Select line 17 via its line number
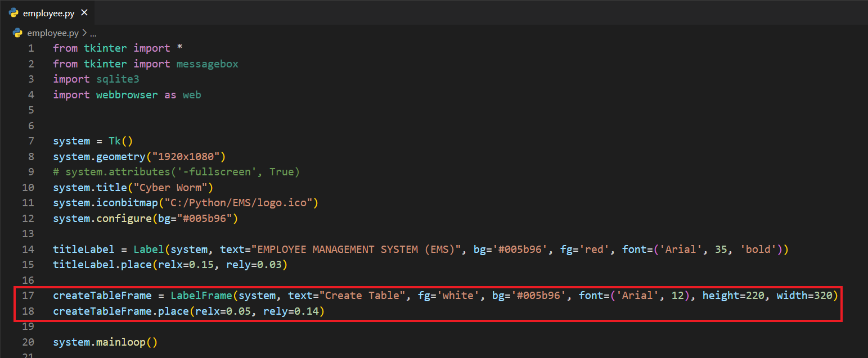868x358 pixels. point(28,295)
